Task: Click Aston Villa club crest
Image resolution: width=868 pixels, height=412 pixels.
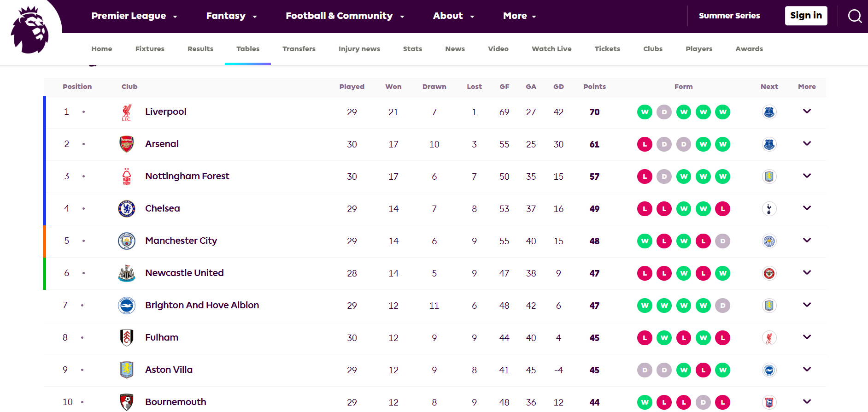Action: [126, 370]
